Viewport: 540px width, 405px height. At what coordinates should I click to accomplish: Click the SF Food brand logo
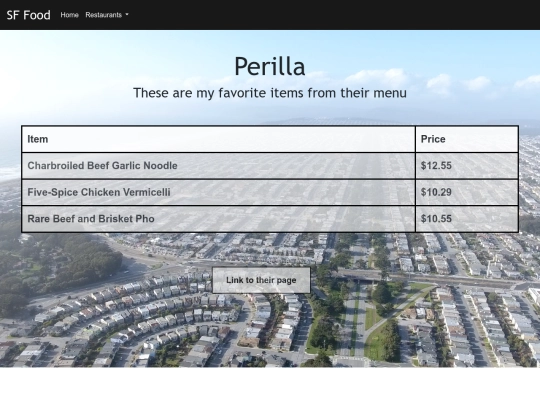(x=29, y=15)
